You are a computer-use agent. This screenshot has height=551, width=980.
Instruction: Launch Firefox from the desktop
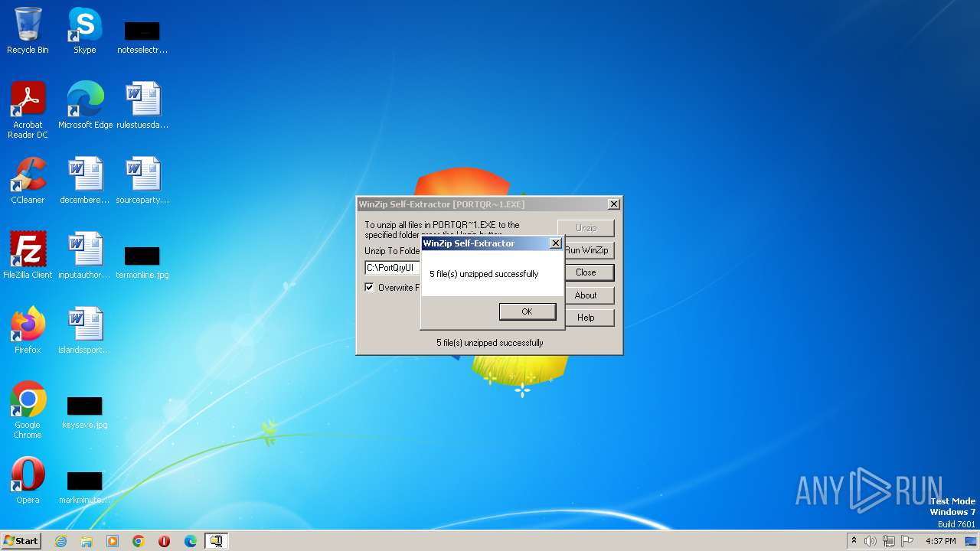point(28,330)
